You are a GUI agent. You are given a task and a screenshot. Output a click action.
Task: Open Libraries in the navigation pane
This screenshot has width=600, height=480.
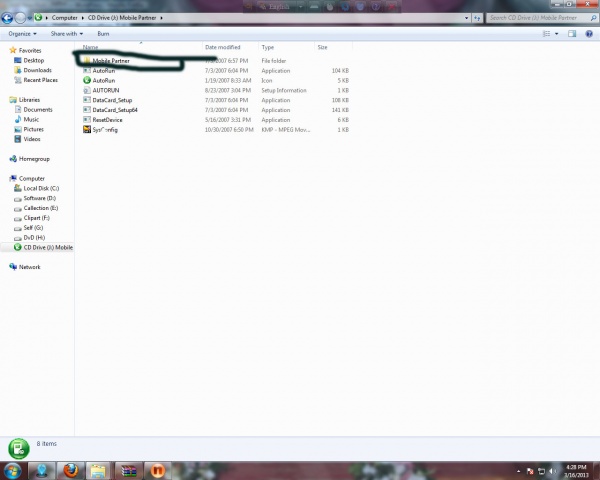[29, 100]
